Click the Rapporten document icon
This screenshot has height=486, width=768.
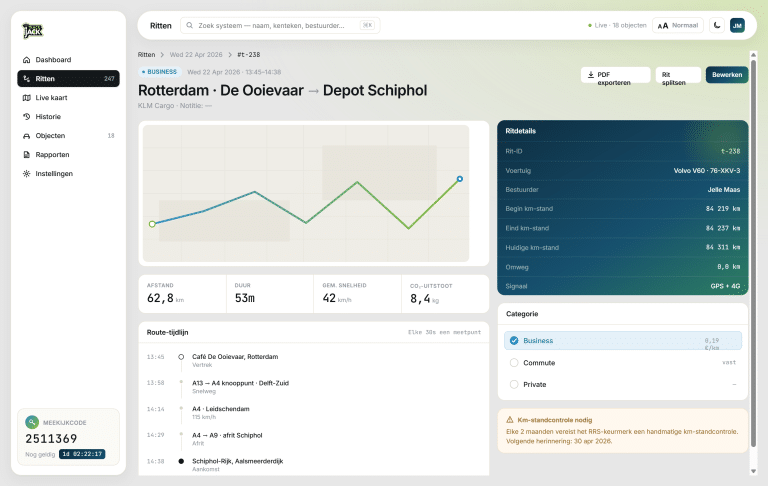pyautogui.click(x=26, y=155)
